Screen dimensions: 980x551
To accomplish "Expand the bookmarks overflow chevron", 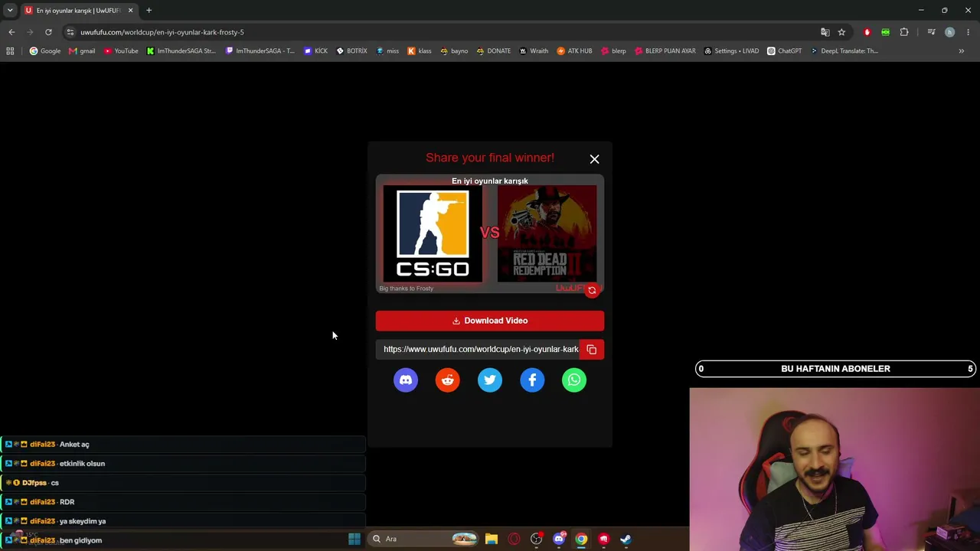I will pos(962,51).
